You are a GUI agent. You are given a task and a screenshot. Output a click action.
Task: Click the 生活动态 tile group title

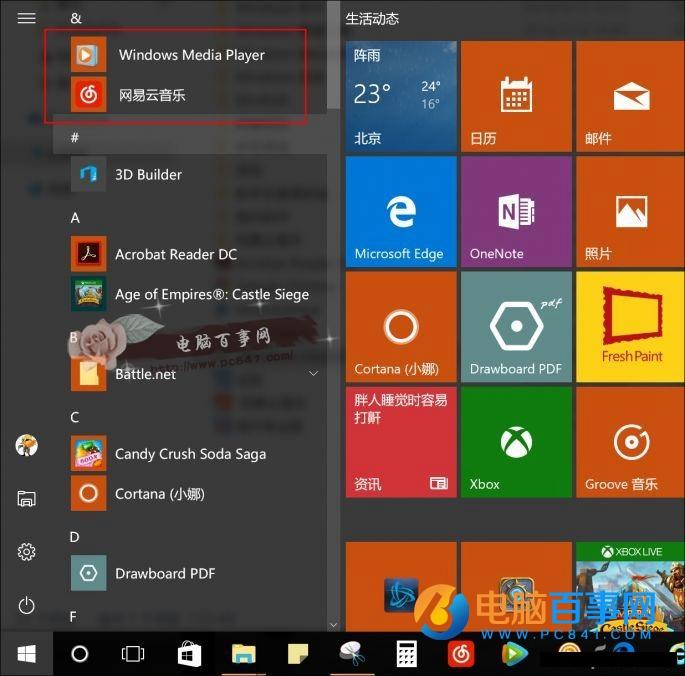[x=372, y=18]
